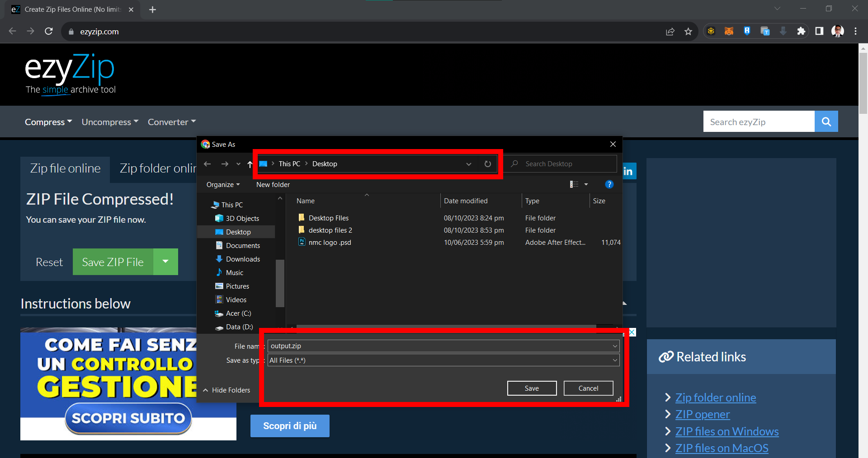Select the desktop files 2 folder
Image resolution: width=868 pixels, height=458 pixels.
tap(330, 230)
